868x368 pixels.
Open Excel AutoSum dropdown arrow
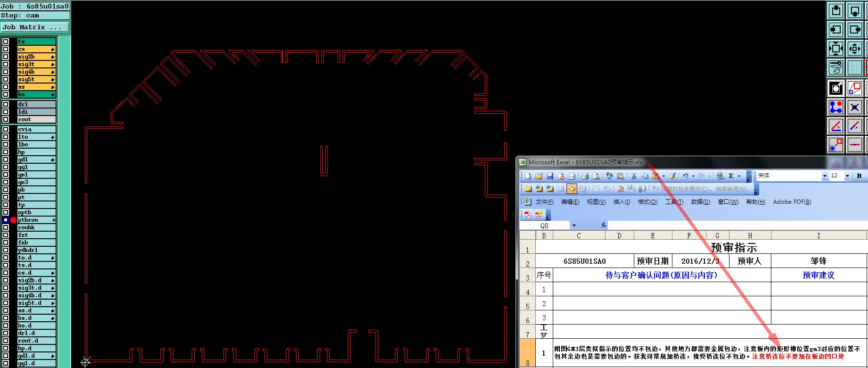click(x=739, y=176)
